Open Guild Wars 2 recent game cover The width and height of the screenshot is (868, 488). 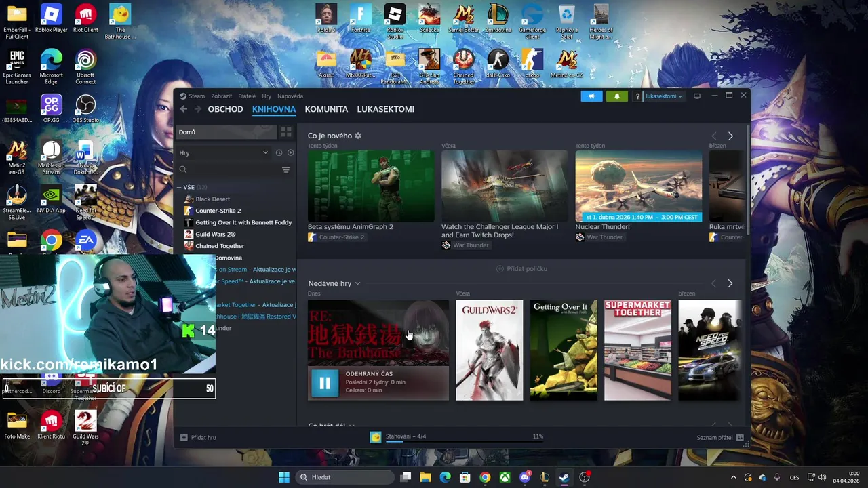tap(489, 350)
